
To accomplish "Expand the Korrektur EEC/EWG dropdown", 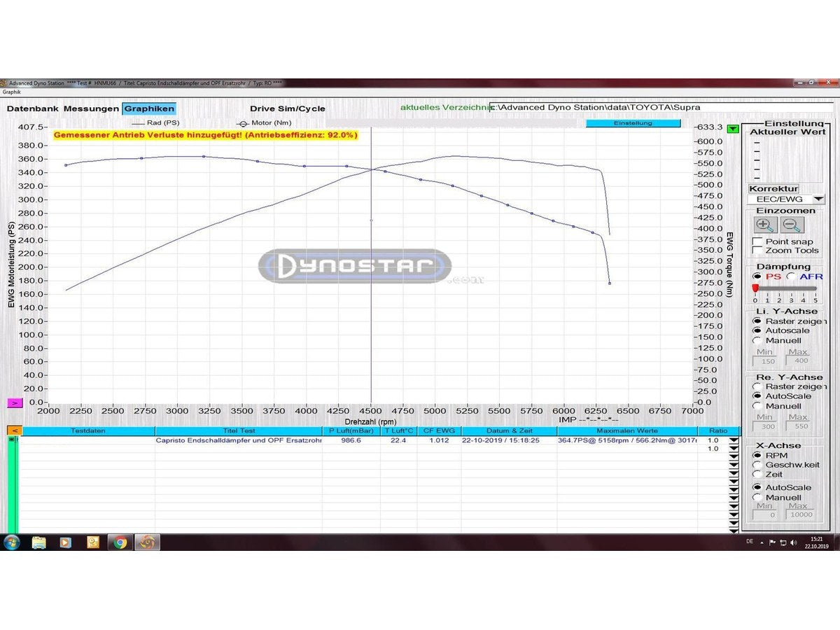I will (x=819, y=199).
